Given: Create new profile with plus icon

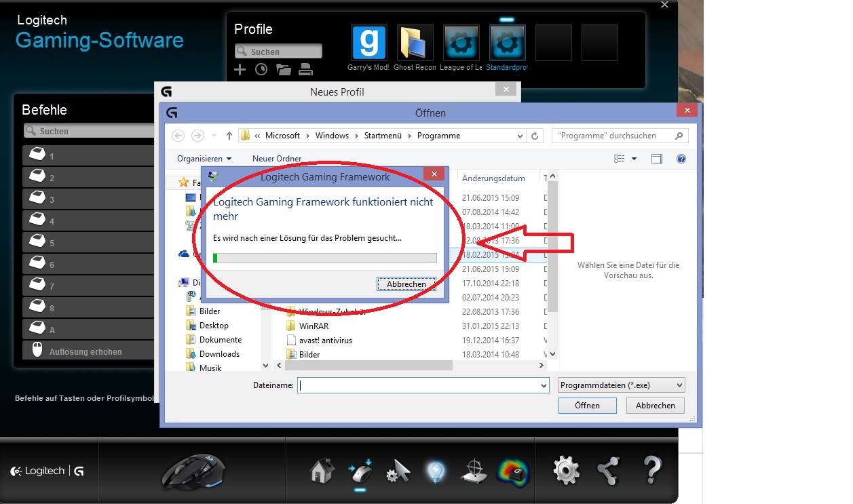Looking at the screenshot, I should (240, 69).
